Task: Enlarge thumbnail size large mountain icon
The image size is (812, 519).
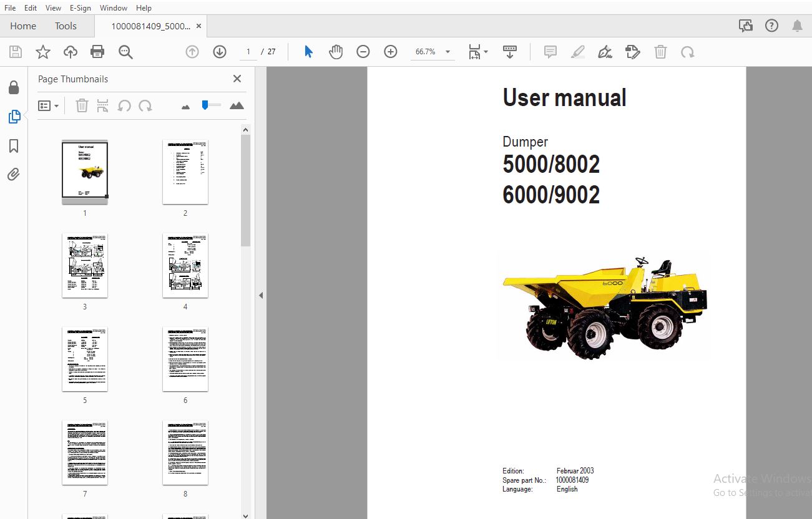Action: (237, 106)
